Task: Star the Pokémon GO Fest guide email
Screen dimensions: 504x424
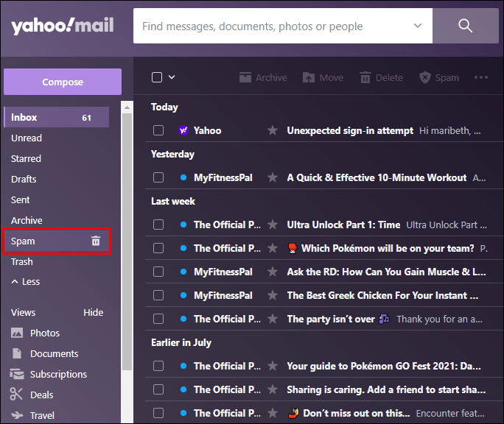Action: click(x=273, y=366)
